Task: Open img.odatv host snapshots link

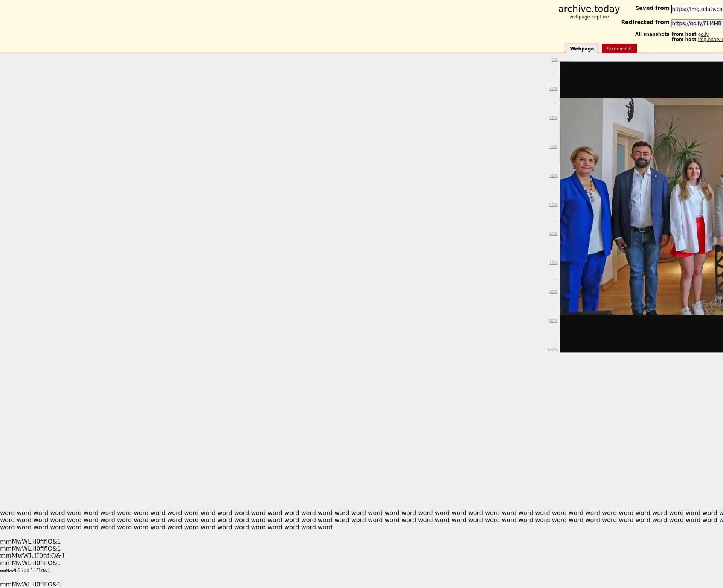Action: [x=710, y=40]
